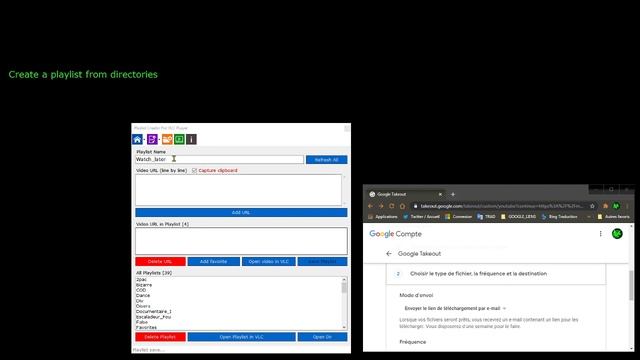Open the Envoyer le lien de téléchargement dropdown

click(x=455, y=308)
